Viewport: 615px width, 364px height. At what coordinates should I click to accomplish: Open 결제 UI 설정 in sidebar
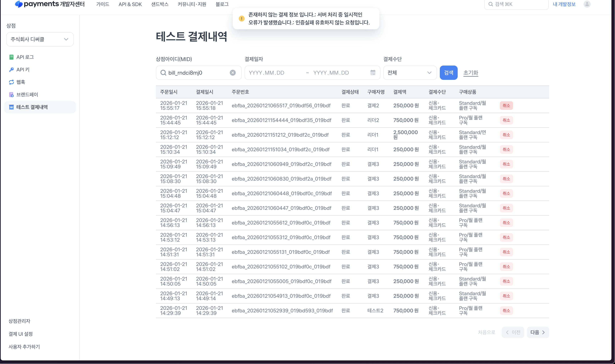[21, 334]
